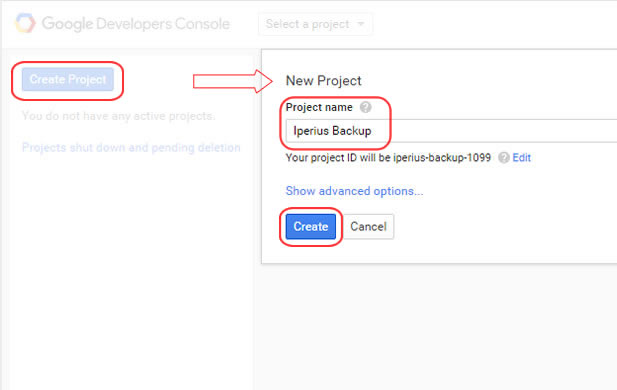
Task: Click the help icon next to Project name
Action: point(366,107)
